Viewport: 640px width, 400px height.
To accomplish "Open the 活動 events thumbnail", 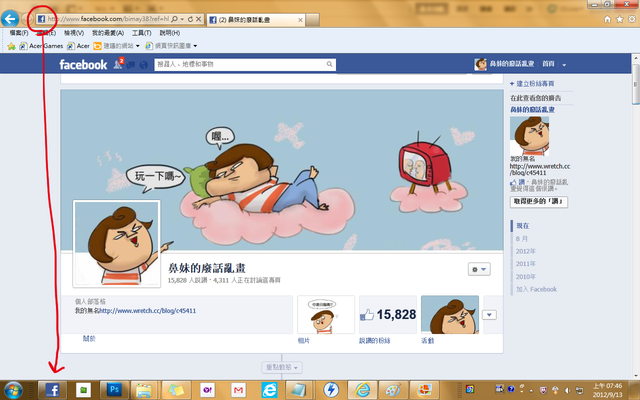I will pos(450,315).
